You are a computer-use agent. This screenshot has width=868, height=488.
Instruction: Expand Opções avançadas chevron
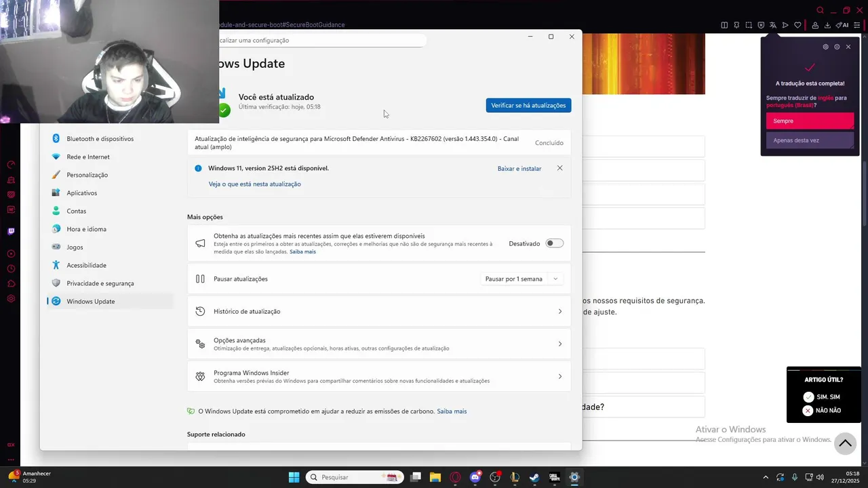click(x=559, y=344)
